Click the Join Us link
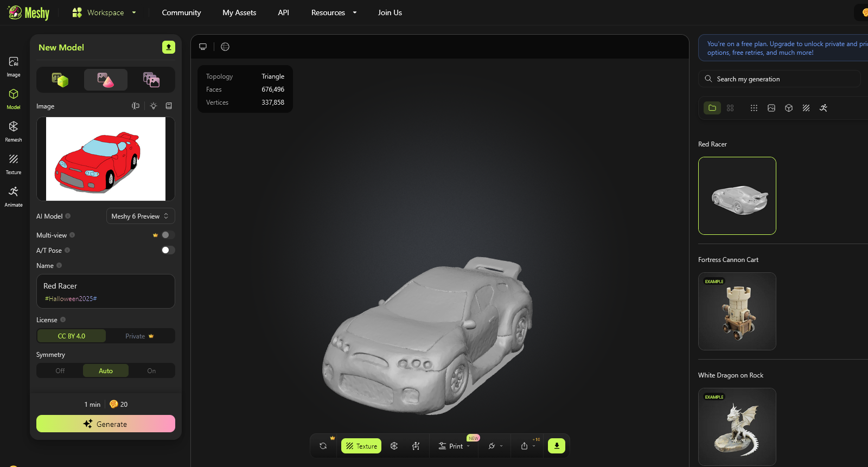This screenshot has width=868, height=467. click(x=390, y=12)
